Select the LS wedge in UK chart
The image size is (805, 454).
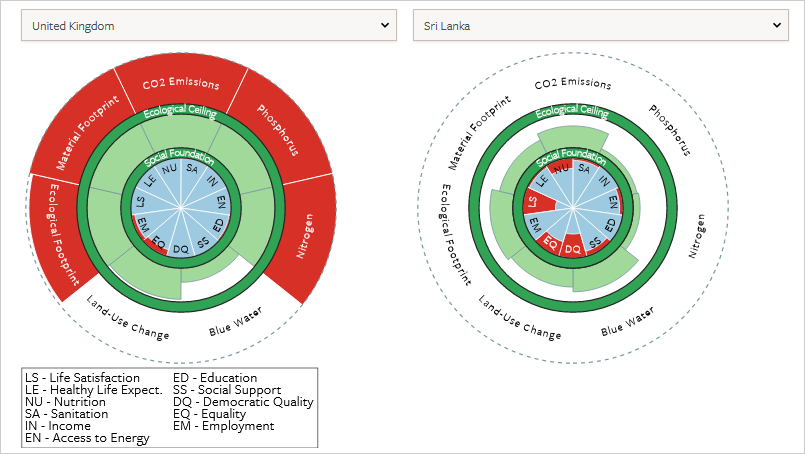(x=139, y=202)
